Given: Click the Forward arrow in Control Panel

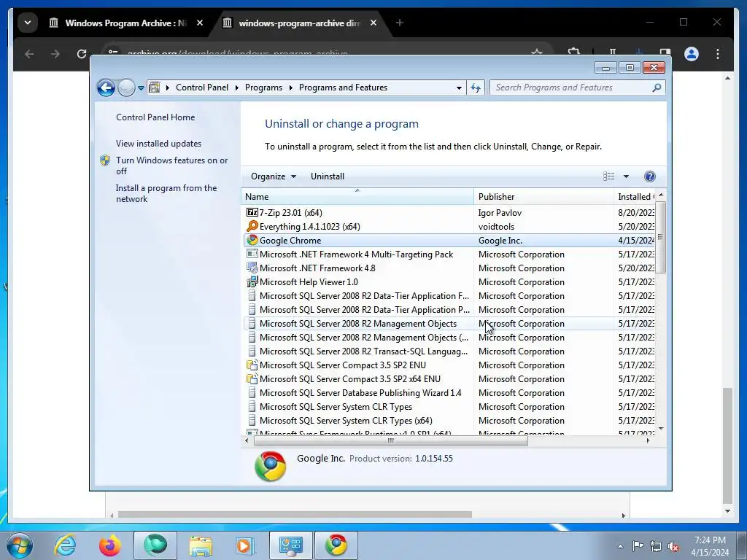Looking at the screenshot, I should [126, 87].
